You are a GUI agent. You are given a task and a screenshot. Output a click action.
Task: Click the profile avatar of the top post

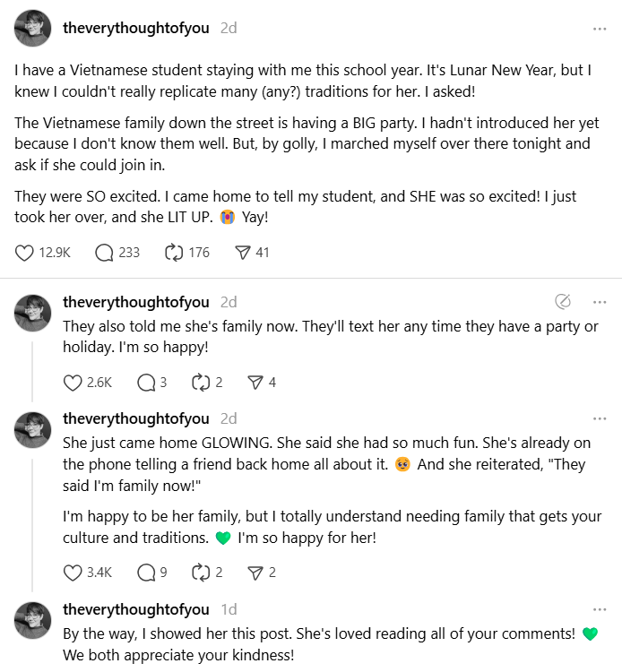pos(33,29)
